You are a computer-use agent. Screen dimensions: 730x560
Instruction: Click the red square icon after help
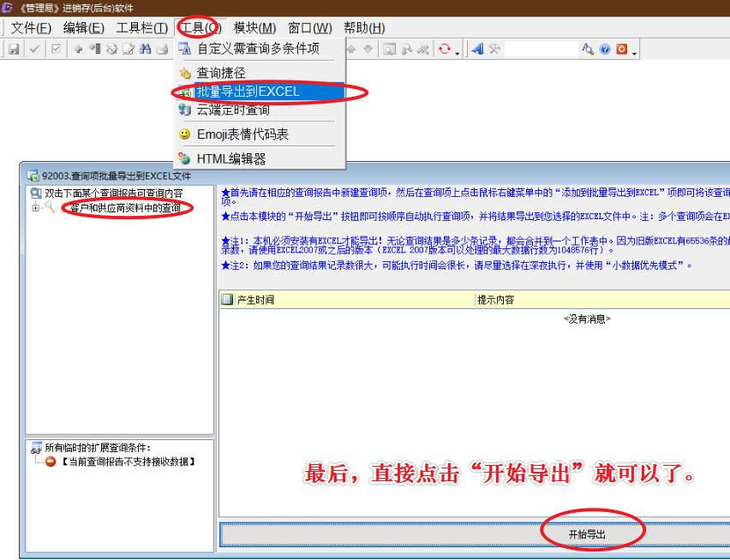tap(621, 50)
